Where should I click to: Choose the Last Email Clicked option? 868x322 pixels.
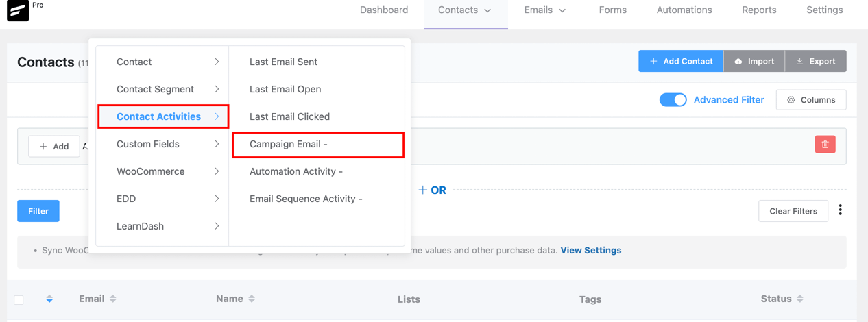289,116
